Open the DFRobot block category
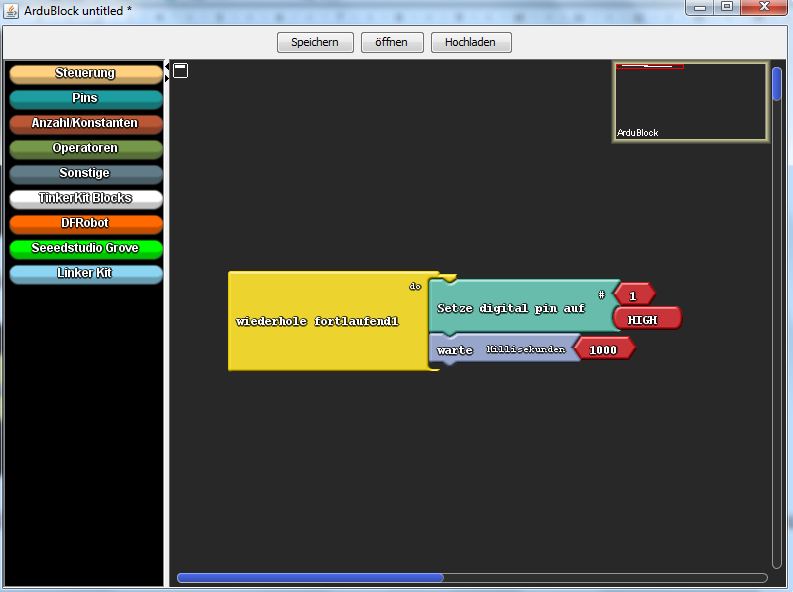This screenshot has width=793, height=592. coord(85,223)
